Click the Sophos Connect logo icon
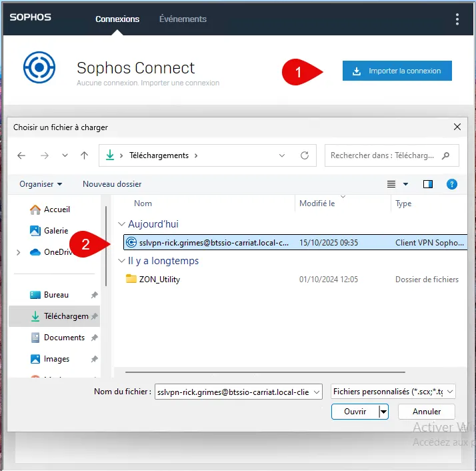Viewport: 476px width, 471px height. [x=39, y=69]
